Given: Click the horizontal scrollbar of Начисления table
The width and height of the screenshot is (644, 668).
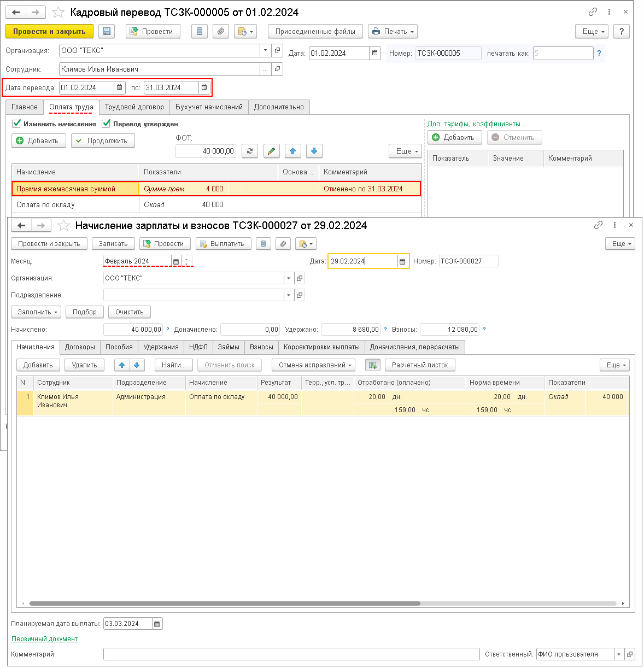Looking at the screenshot, I should click(x=225, y=603).
